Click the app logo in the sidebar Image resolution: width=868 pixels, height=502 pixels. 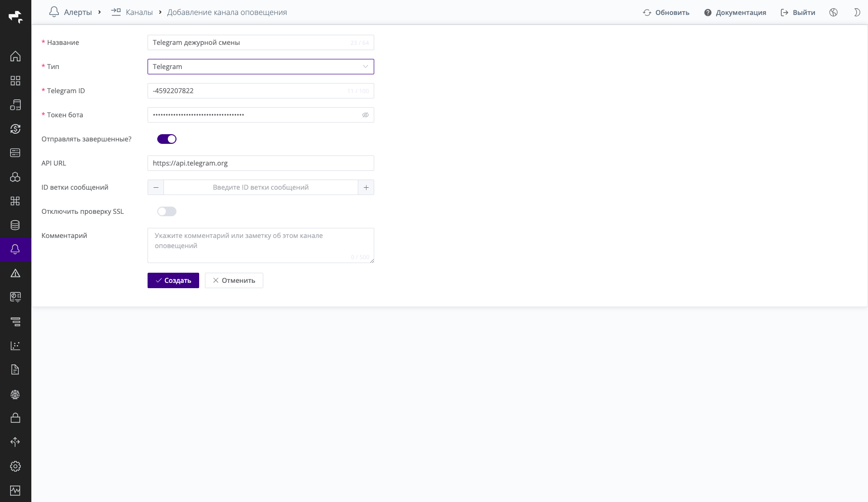(15, 16)
